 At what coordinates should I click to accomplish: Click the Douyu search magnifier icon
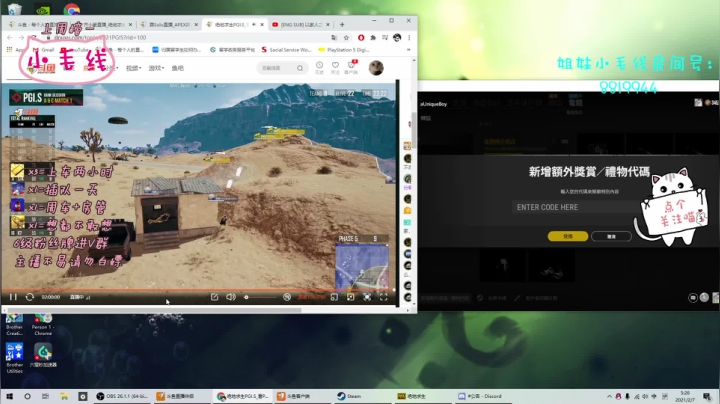(x=300, y=68)
